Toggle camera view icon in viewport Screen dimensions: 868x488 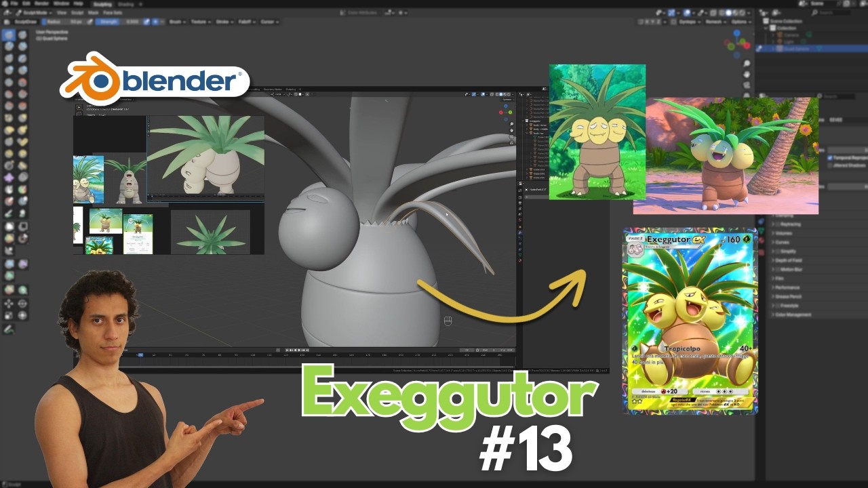click(x=747, y=85)
